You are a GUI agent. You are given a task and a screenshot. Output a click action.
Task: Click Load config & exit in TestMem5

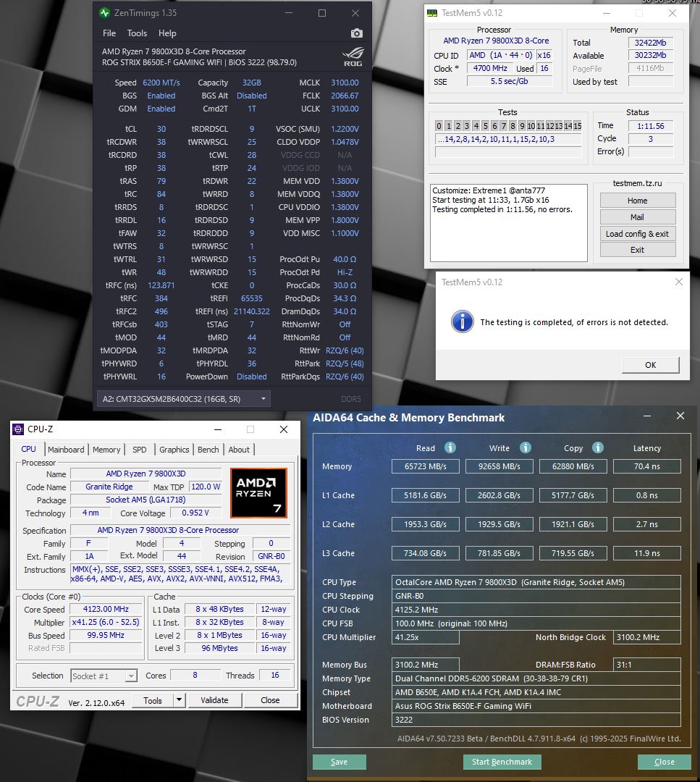pyautogui.click(x=638, y=233)
